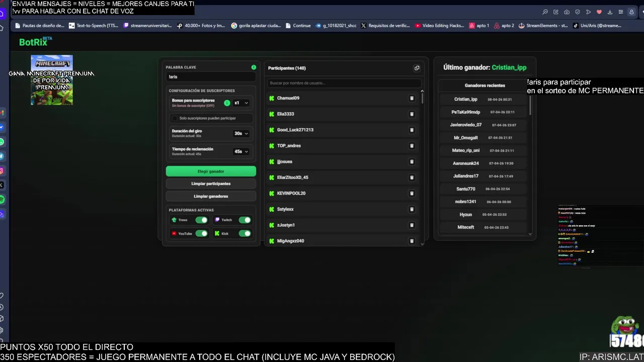644x362 pixels.
Task: Click Limpiar participantes button
Action: 211,184
